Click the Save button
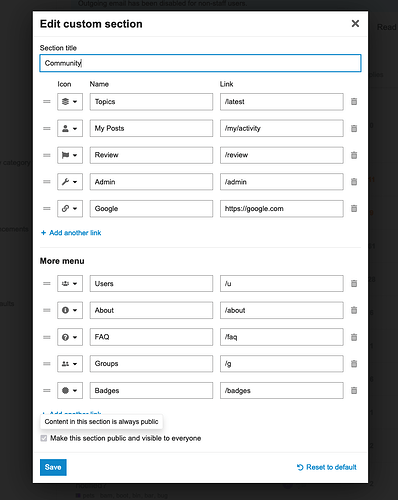Viewport: 398px width, 500px height. click(53, 467)
